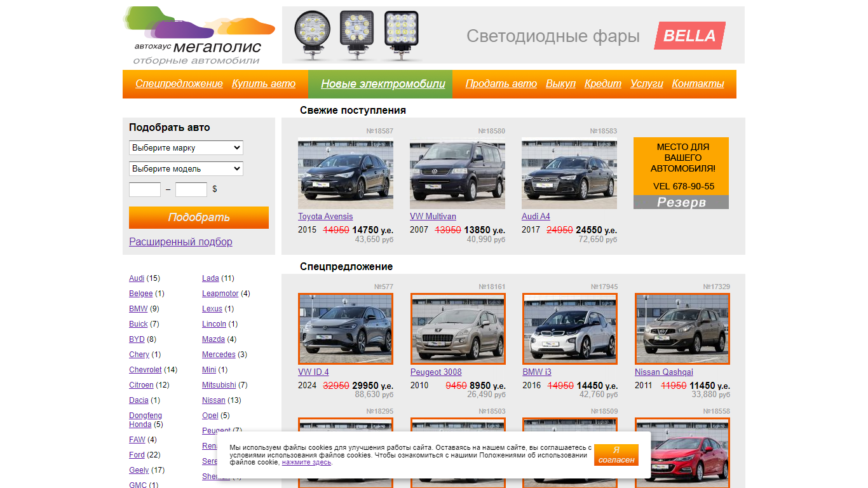Filter by Mazda brand link

tap(214, 339)
